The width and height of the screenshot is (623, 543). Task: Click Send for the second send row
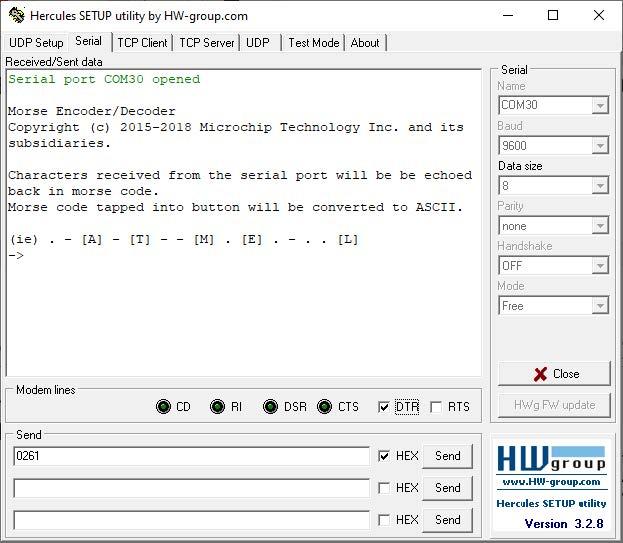pyautogui.click(x=447, y=488)
